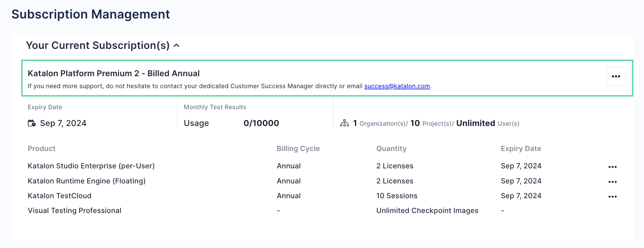Click Sep 7, 2024 expiry for Runtime Engine row
This screenshot has width=644, height=248.
pyautogui.click(x=521, y=181)
